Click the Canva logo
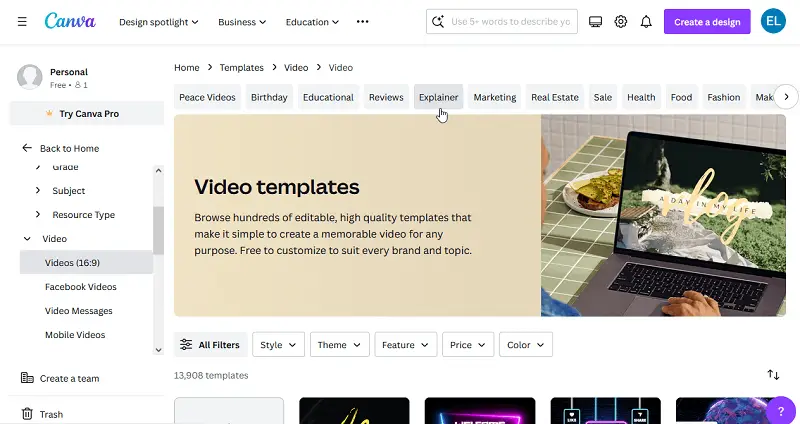800x424 pixels. click(70, 21)
